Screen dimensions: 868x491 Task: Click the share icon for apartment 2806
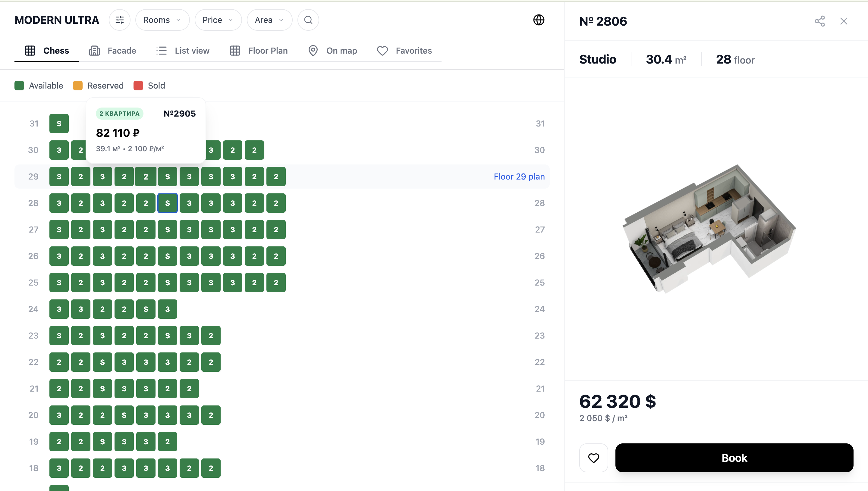tap(819, 21)
